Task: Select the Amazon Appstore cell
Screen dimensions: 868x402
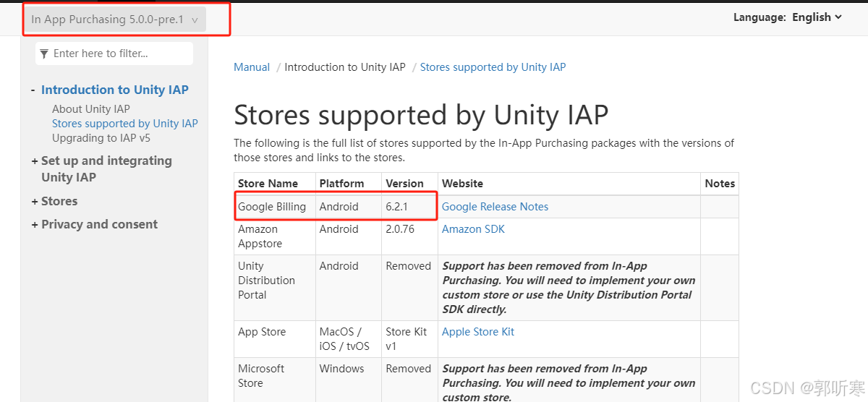Action: coord(275,236)
